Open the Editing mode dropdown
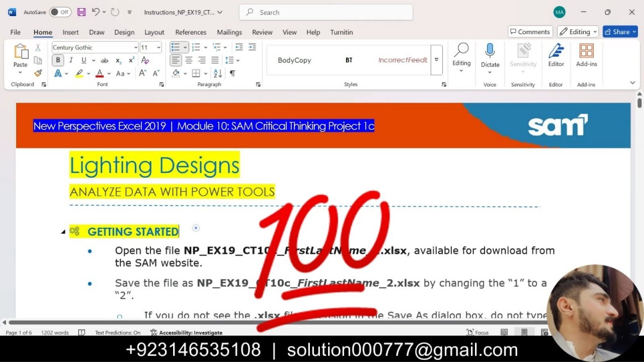 point(578,32)
